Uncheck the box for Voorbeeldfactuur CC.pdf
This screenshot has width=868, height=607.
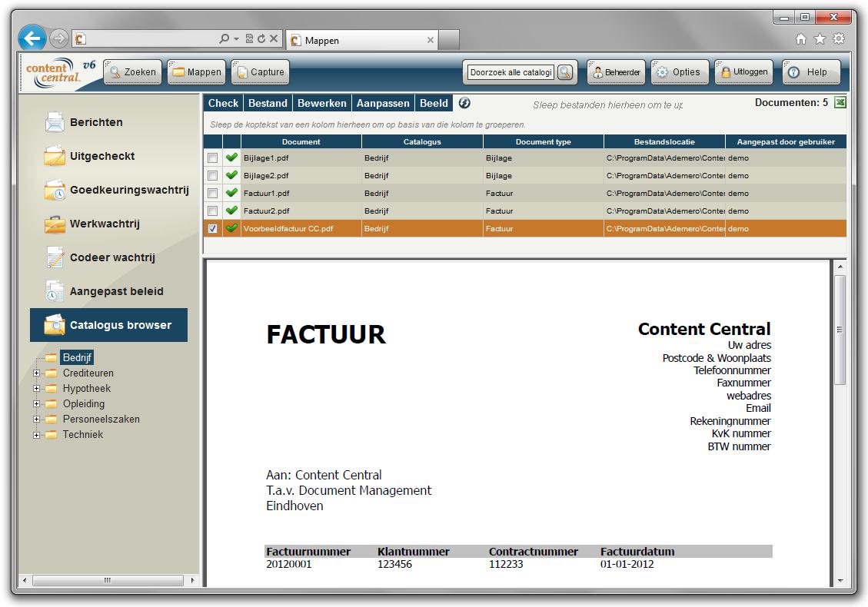pos(212,228)
